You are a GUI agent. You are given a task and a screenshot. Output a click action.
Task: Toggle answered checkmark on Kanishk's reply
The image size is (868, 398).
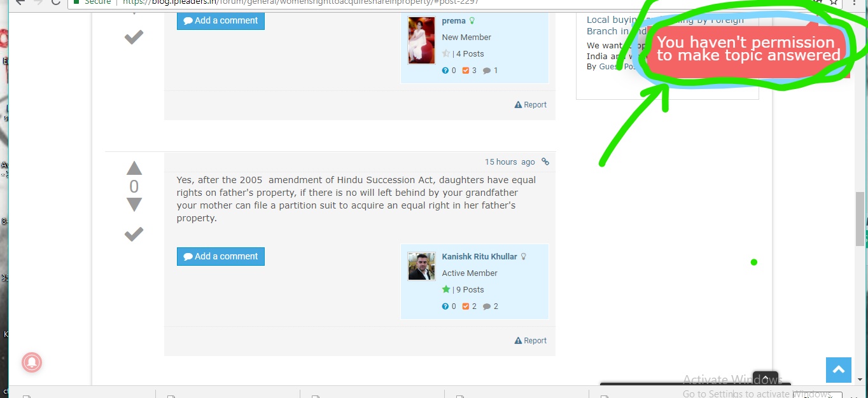pyautogui.click(x=134, y=235)
